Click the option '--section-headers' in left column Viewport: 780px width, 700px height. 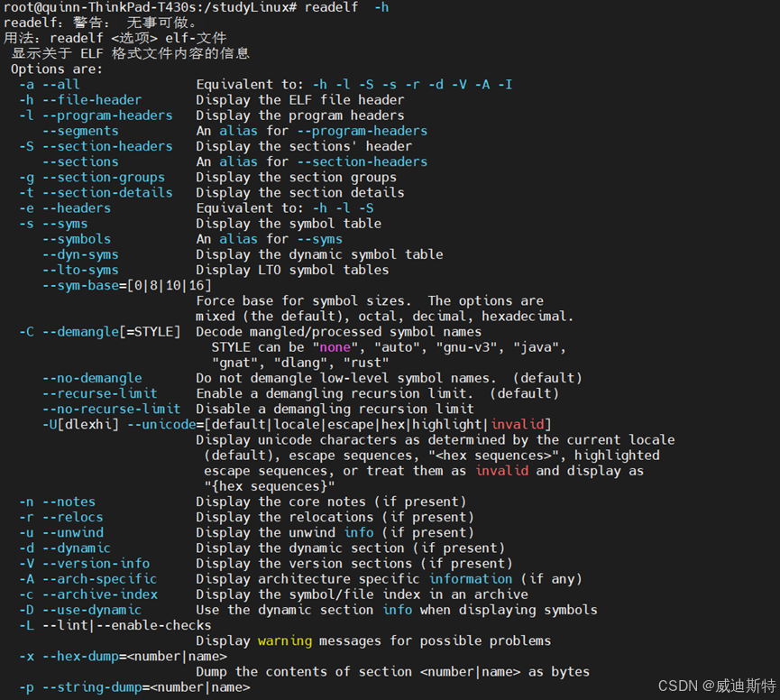pyautogui.click(x=107, y=146)
